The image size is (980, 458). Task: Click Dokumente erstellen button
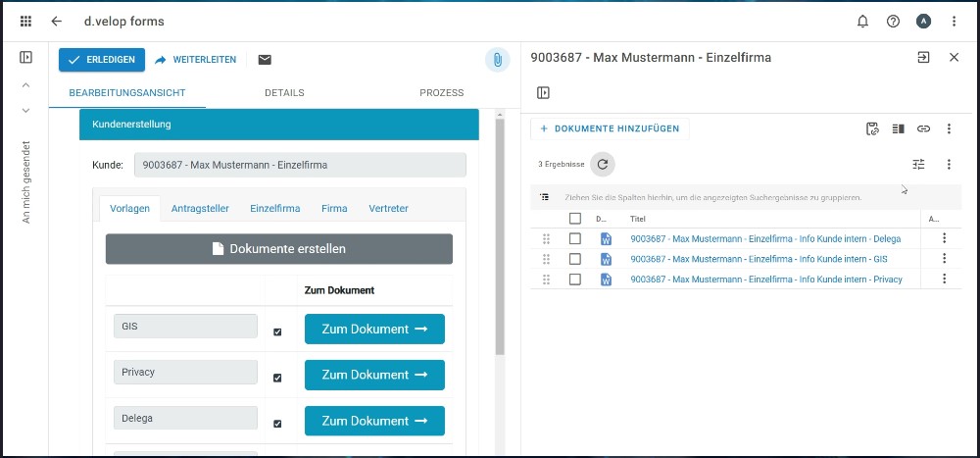pos(278,249)
